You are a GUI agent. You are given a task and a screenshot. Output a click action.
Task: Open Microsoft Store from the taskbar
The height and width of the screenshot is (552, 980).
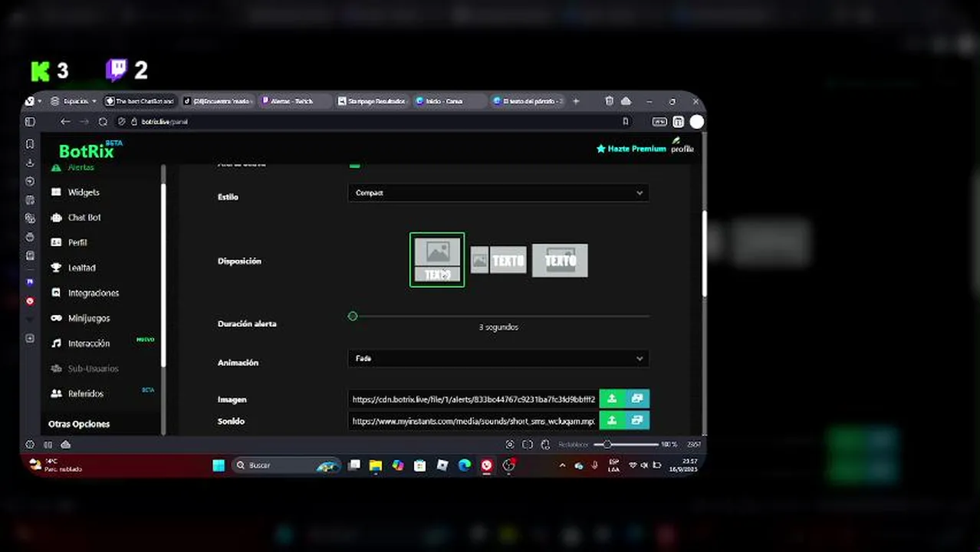coord(419,465)
